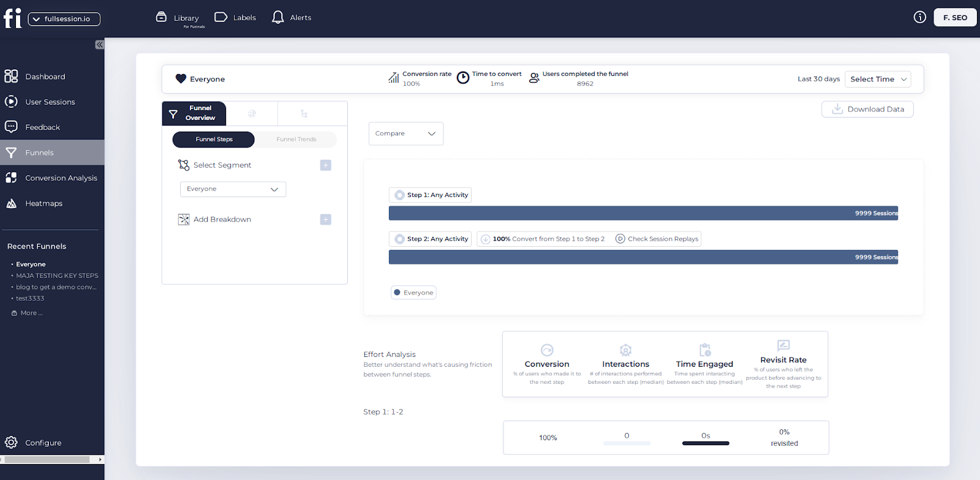Toggle the Everyone legend chip
980x480 pixels.
413,293
